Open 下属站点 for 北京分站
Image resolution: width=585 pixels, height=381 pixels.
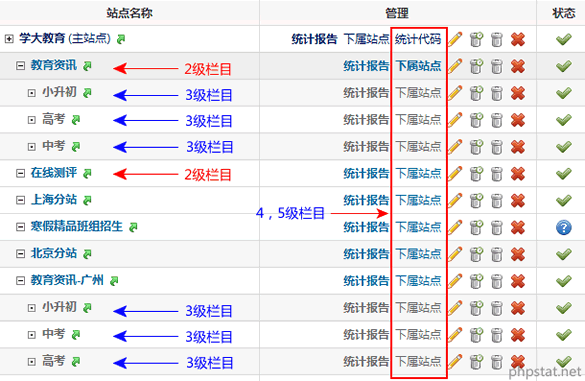pos(418,254)
